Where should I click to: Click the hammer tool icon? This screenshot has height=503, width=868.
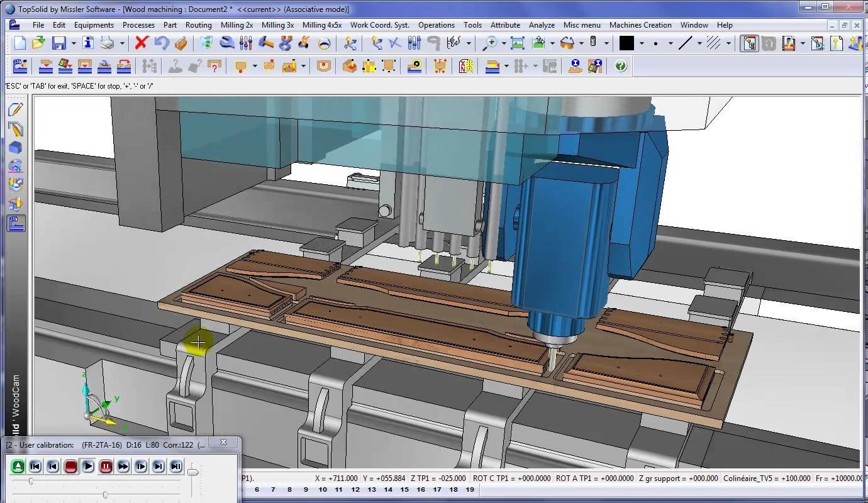coord(265,43)
